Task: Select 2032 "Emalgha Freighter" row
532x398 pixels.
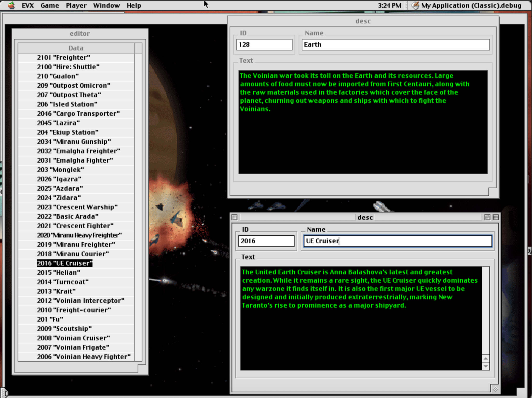Action: tap(76, 151)
